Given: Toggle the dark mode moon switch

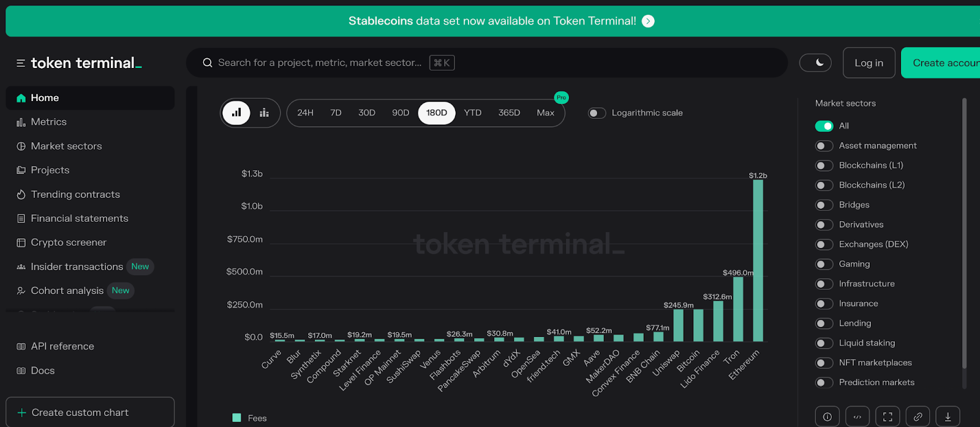Looking at the screenshot, I should 815,62.
